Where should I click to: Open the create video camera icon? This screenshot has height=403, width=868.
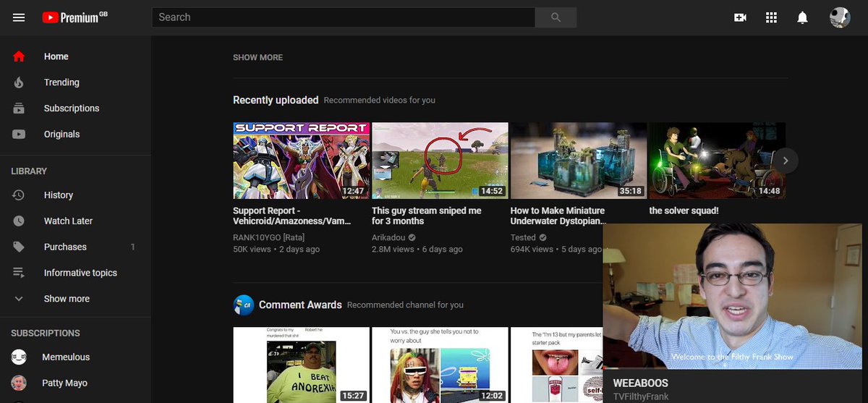click(740, 17)
